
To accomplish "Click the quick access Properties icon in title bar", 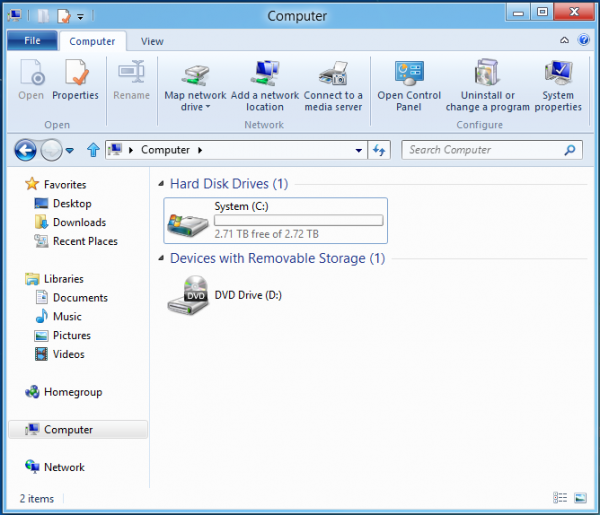I will pos(64,16).
